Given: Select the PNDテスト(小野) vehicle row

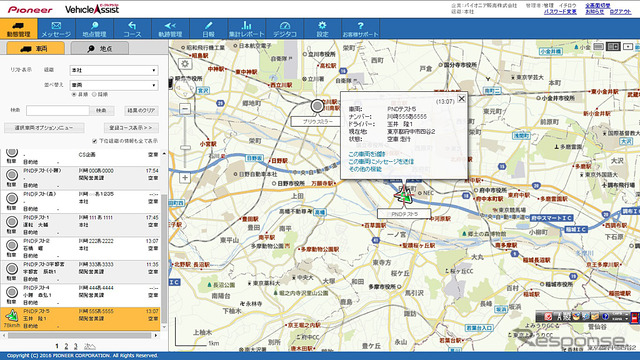Looking at the screenshot, I should coord(80,178).
